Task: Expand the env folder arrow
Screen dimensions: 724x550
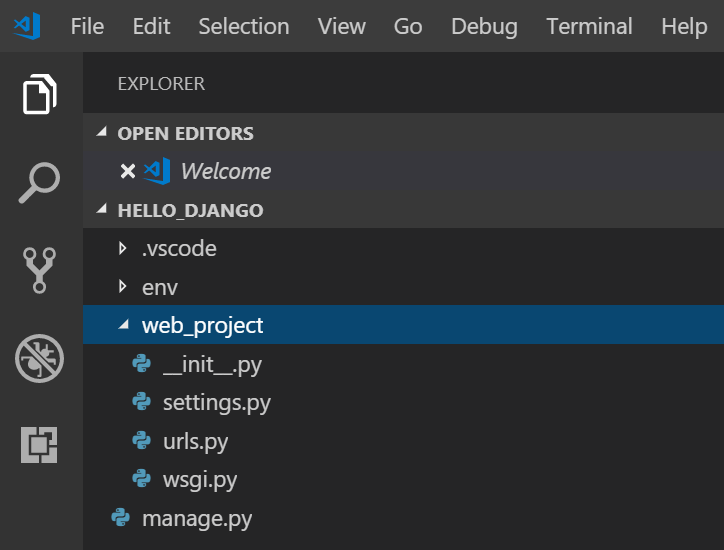Action: (122, 287)
